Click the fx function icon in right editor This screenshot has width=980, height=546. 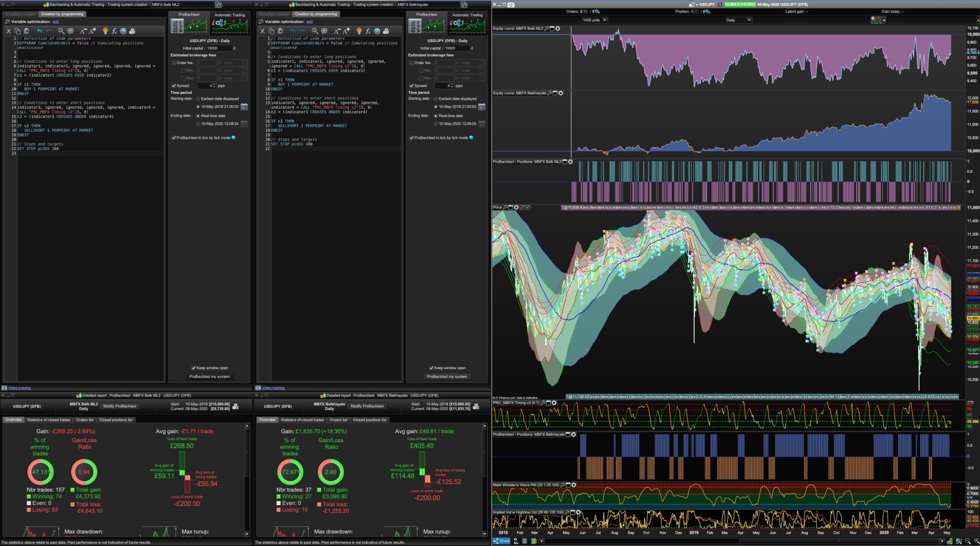point(367,31)
